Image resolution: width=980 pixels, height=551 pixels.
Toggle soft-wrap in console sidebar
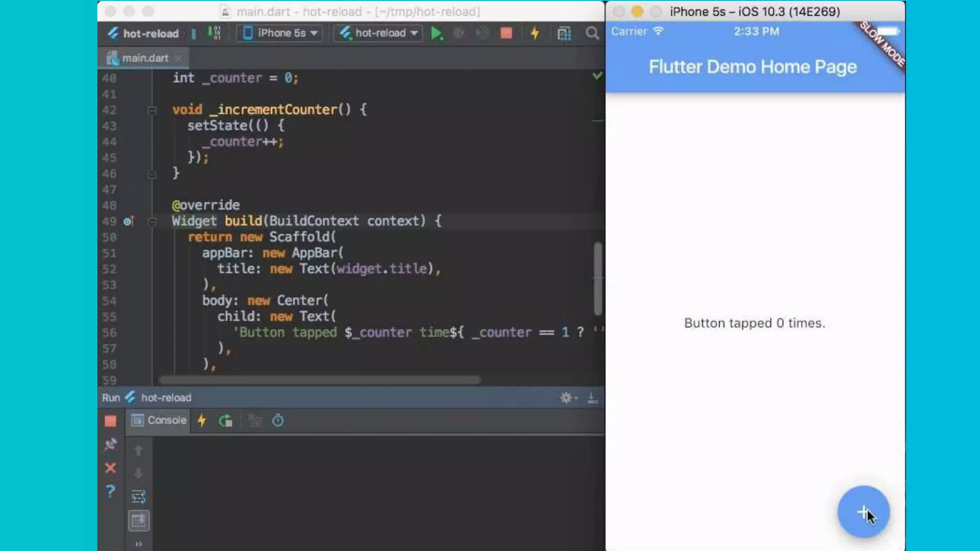138,496
